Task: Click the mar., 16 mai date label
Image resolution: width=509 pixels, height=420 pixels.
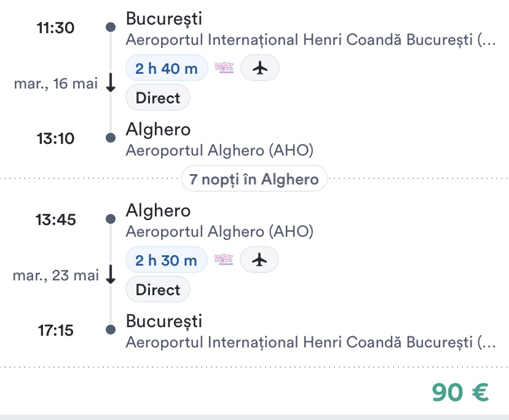Action: coord(56,84)
